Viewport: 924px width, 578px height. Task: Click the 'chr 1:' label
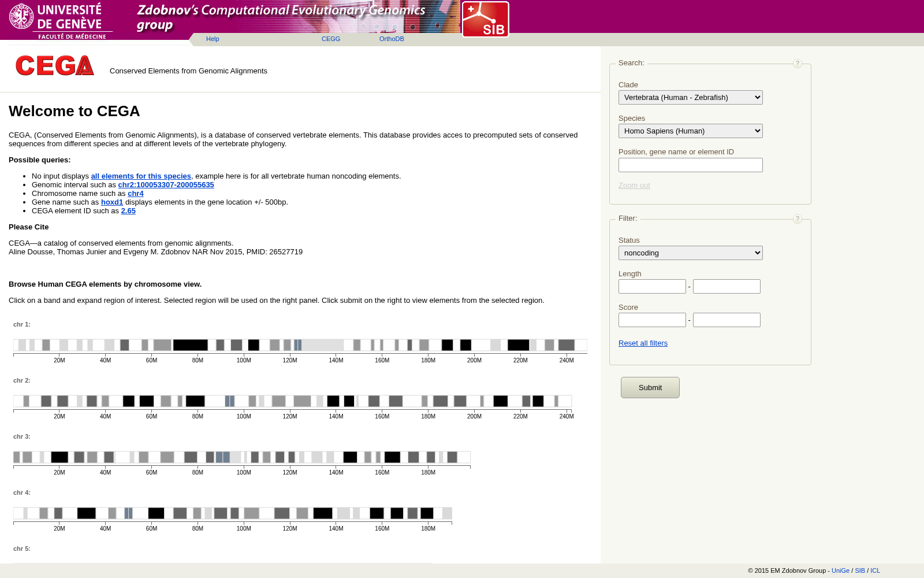(22, 325)
